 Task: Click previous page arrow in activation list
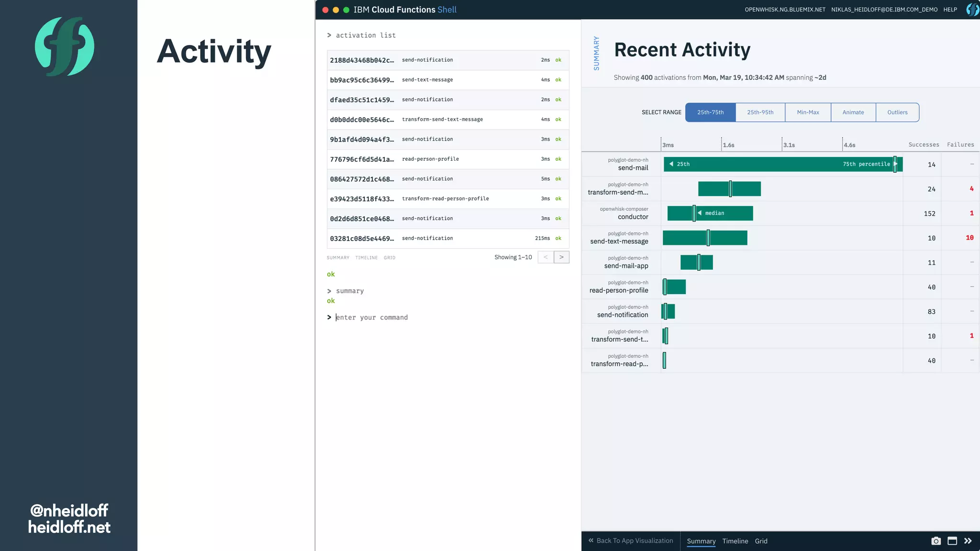coord(546,257)
